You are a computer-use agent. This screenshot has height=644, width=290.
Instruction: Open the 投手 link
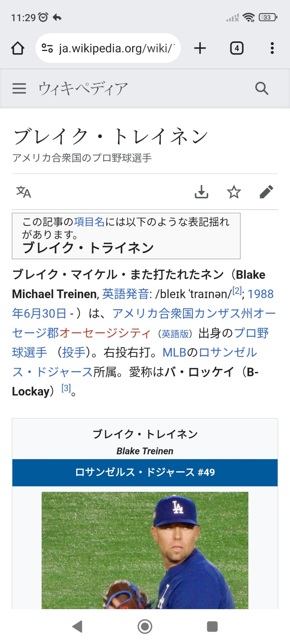click(74, 353)
